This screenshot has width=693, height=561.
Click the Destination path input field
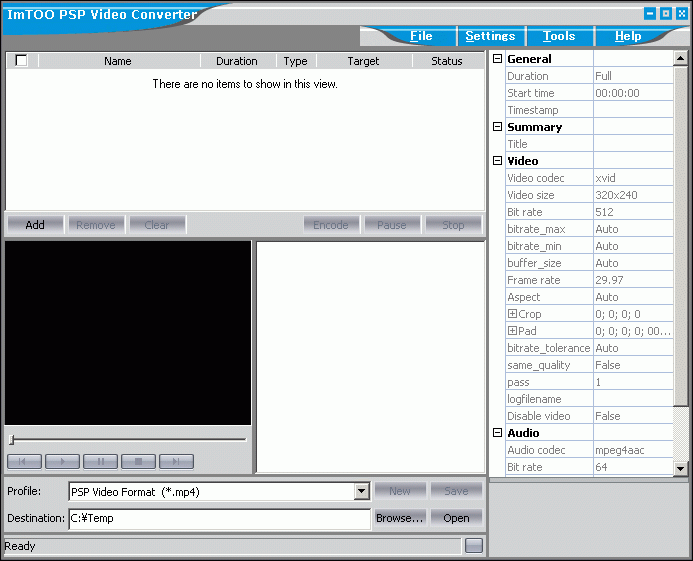[219, 518]
